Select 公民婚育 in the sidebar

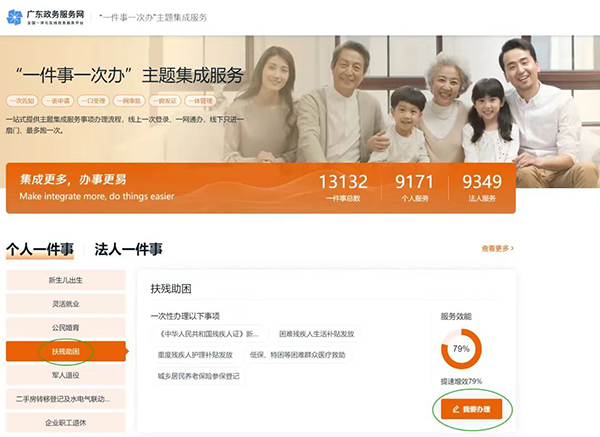pos(65,328)
